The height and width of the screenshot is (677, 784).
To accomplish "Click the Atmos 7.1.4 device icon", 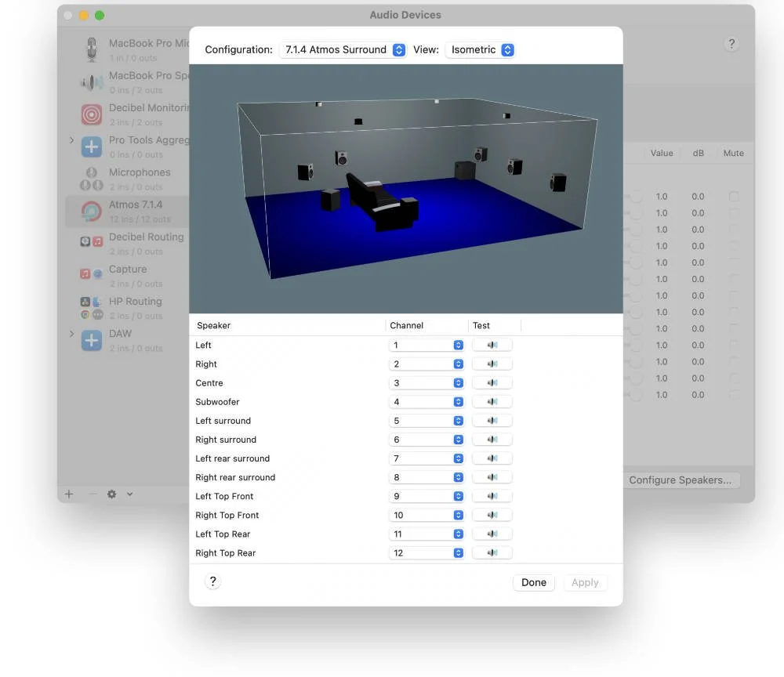I will pos(92,212).
